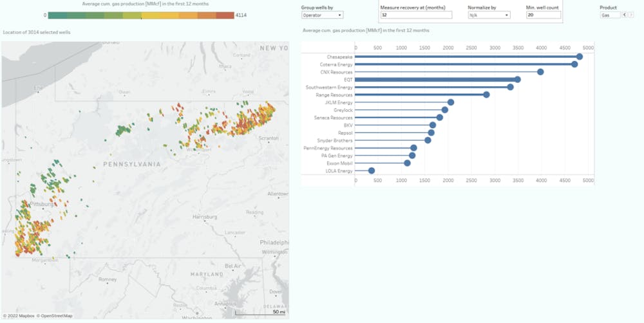Select the CNX Resources lollipop marker
This screenshot has height=323, width=644.
tap(540, 72)
